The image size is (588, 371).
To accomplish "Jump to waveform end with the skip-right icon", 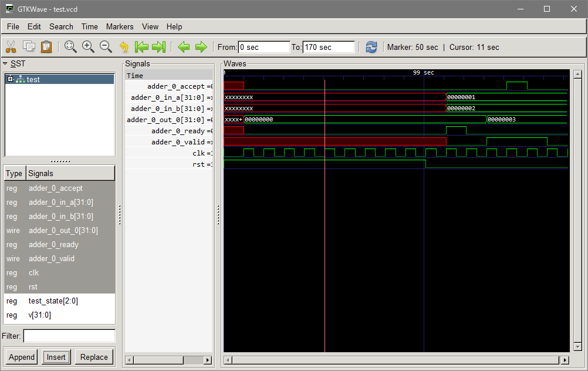I will pyautogui.click(x=158, y=47).
